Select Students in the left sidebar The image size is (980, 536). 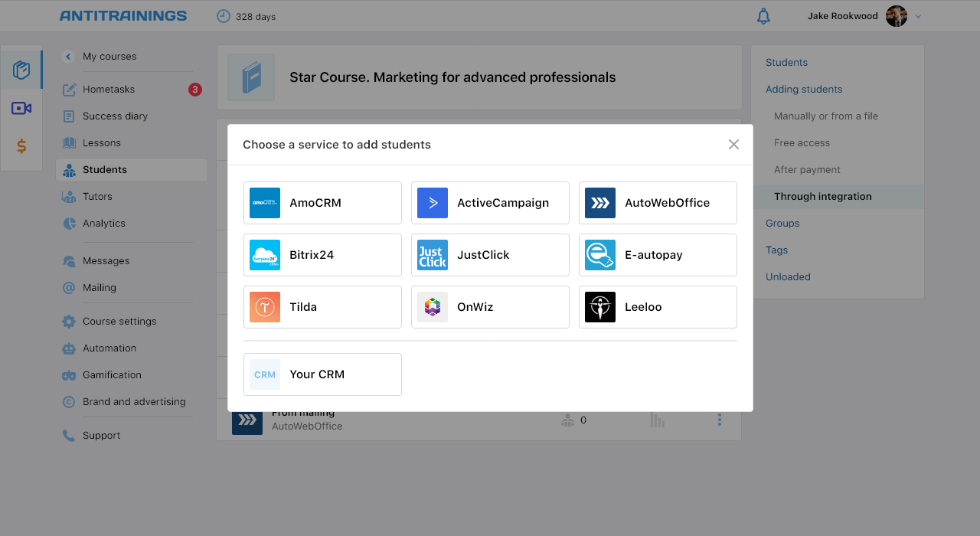[x=132, y=170]
